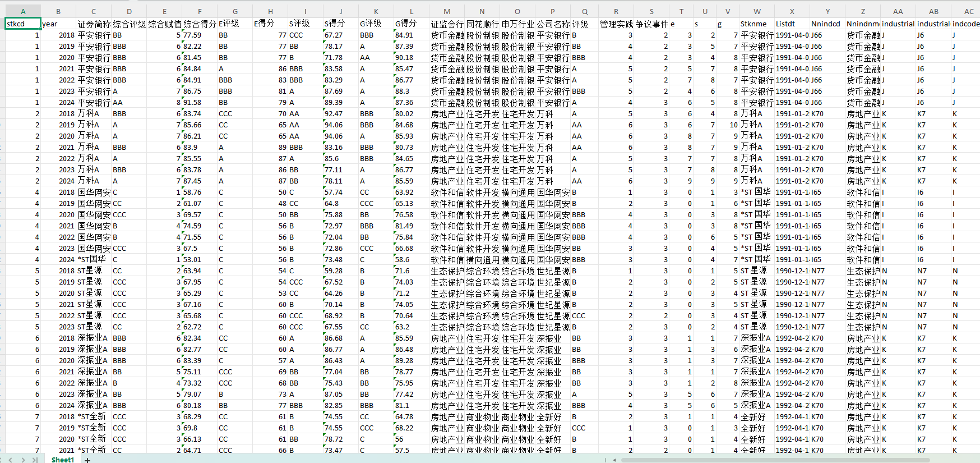Select the cell containing 81.49
Image resolution: width=980 pixels, height=463 pixels.
[412, 226]
